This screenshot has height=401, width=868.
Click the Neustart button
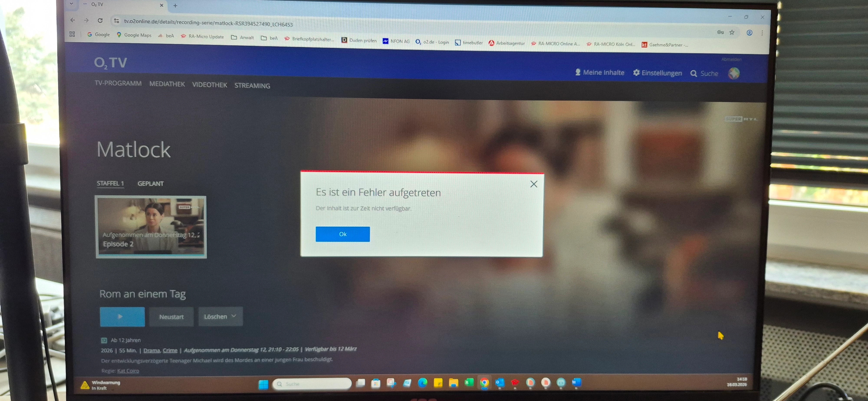(171, 317)
